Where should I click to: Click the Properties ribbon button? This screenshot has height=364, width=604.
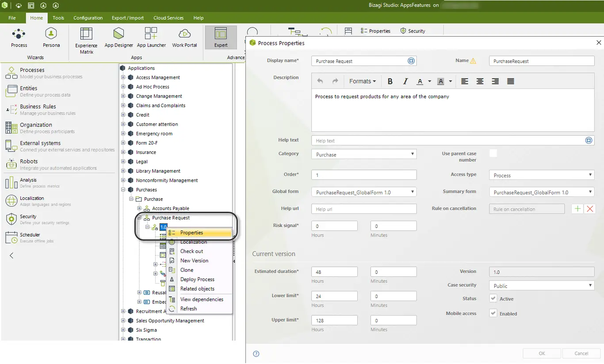(375, 31)
